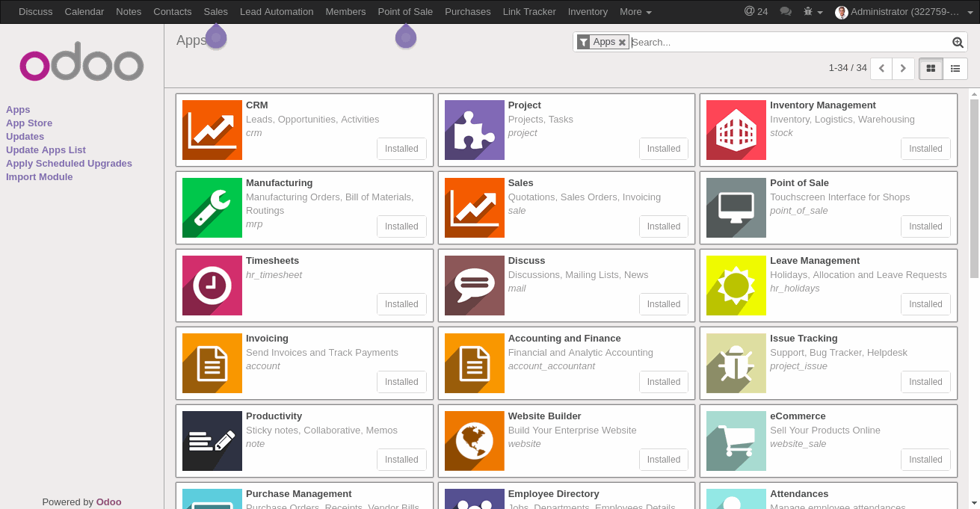Click the scrollbar down arrow

click(974, 503)
